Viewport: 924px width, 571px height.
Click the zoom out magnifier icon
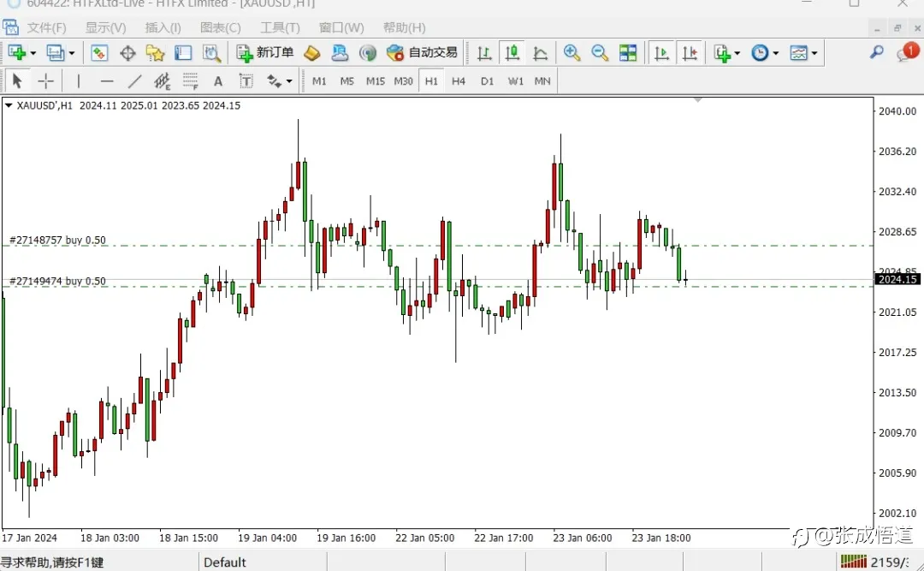pyautogui.click(x=600, y=53)
